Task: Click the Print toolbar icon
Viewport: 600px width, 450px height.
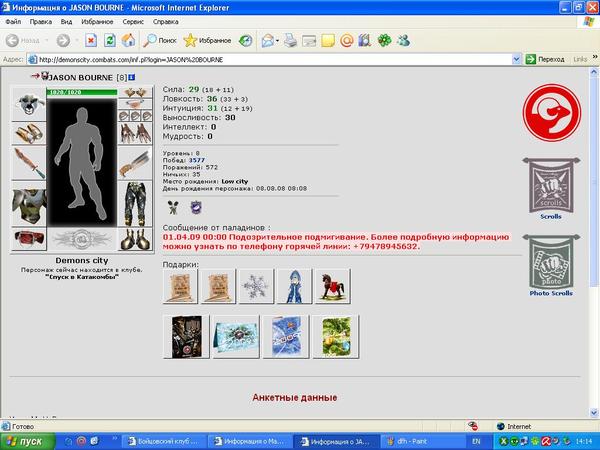Action: (290, 40)
